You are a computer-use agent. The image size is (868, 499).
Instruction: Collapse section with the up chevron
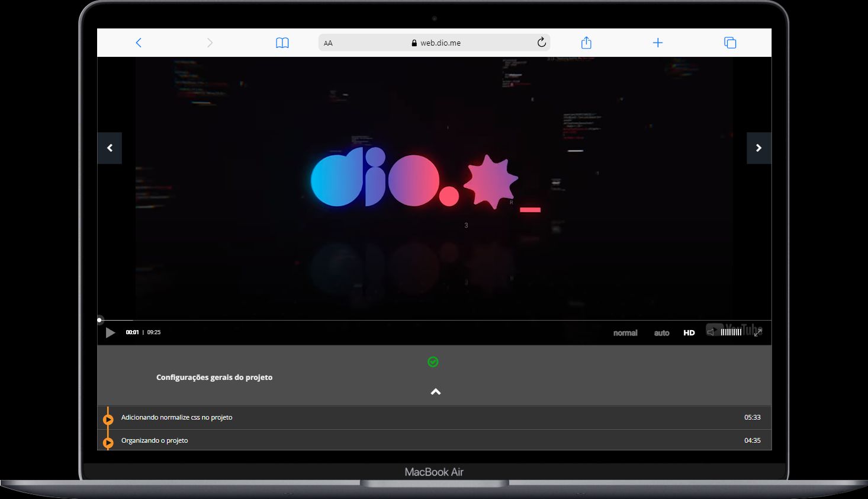pyautogui.click(x=436, y=392)
